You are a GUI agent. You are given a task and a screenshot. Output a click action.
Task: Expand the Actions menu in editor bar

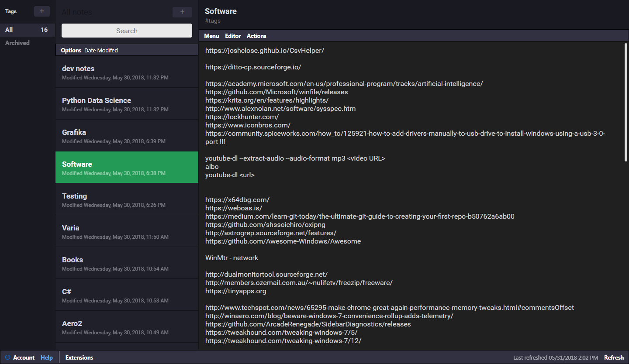click(x=256, y=36)
